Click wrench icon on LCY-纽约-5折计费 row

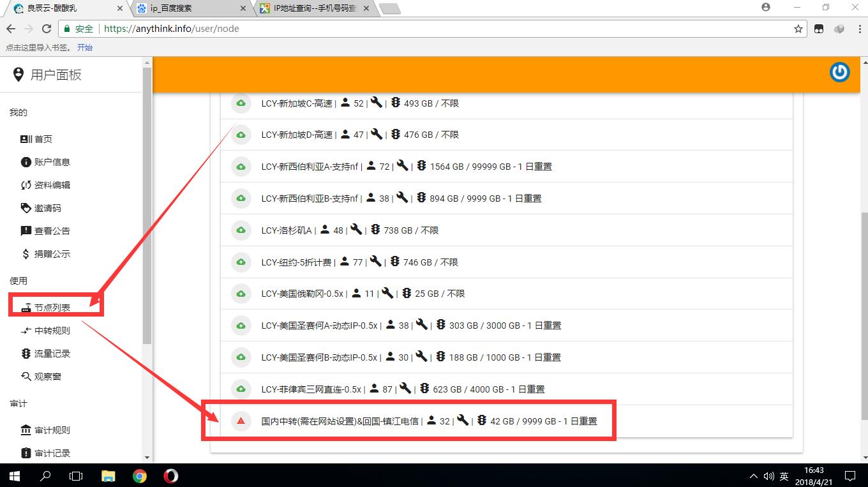376,262
